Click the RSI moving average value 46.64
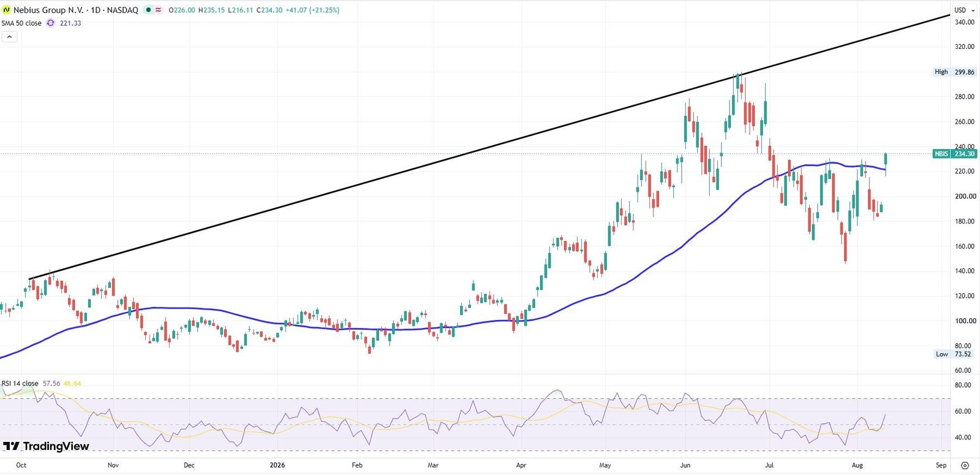Screen dimensions: 980x475 click(72, 384)
